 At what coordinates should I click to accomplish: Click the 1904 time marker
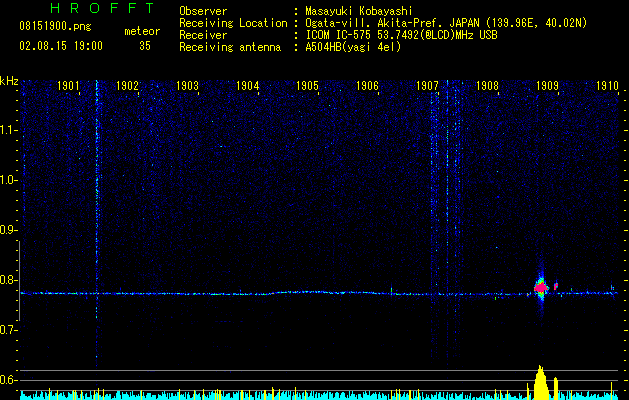click(248, 86)
